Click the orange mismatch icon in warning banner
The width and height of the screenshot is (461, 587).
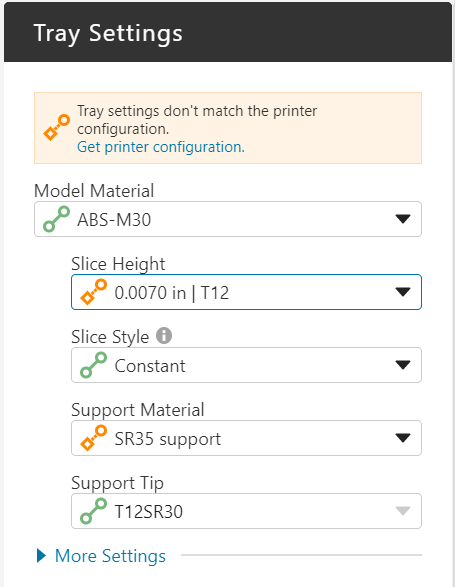[x=57, y=128]
